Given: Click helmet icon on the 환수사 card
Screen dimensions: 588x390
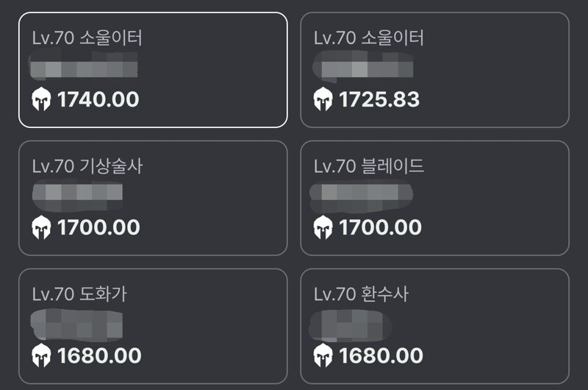Looking at the screenshot, I should point(323,355).
